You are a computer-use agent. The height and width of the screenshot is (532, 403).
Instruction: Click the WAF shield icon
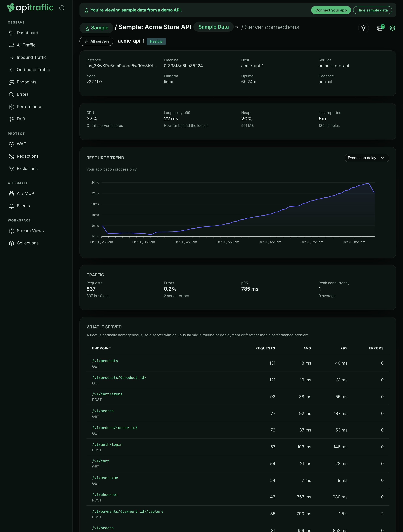click(x=11, y=144)
